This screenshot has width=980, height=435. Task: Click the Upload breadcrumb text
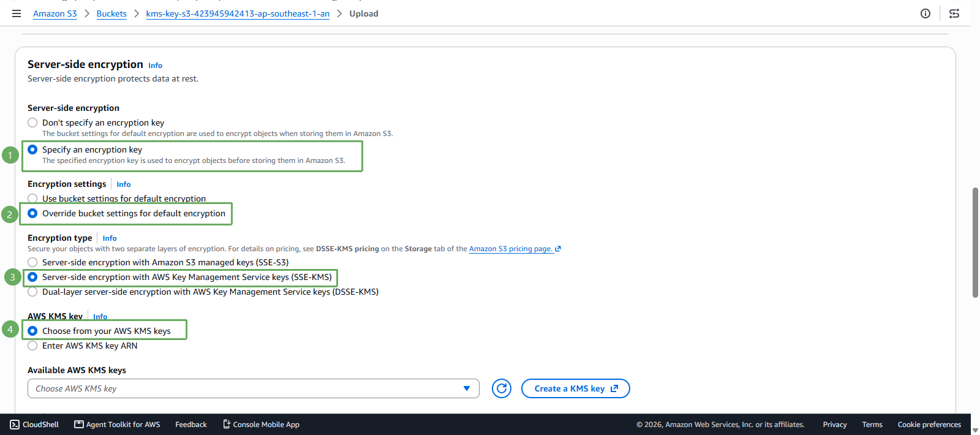[x=364, y=13]
